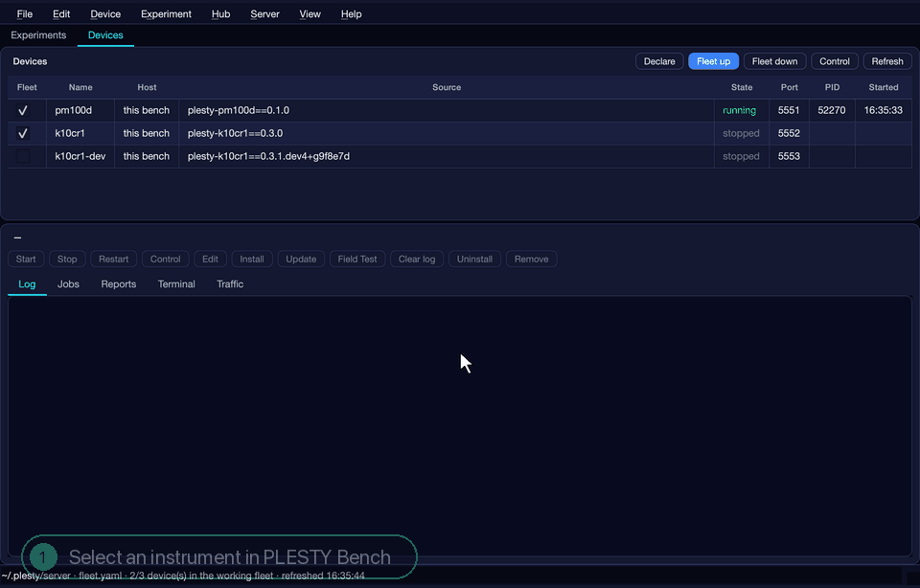Uncheck the fleet checkbox for k10cr1
920x588 pixels.
click(x=23, y=133)
